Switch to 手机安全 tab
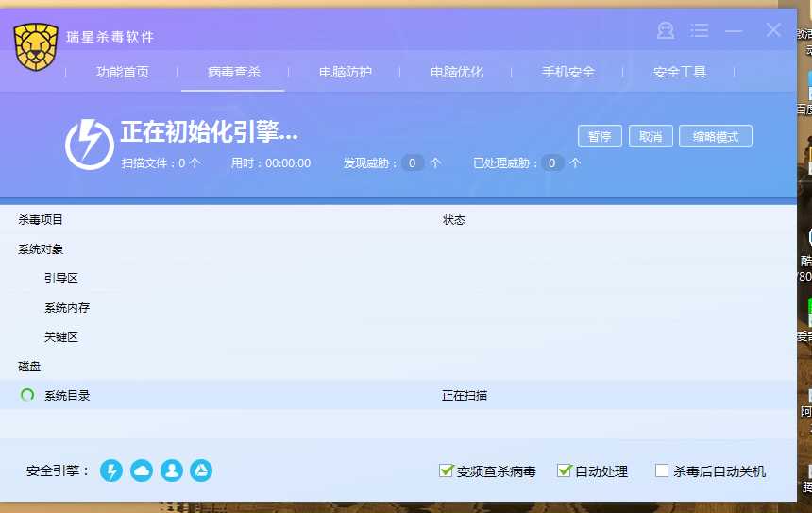Screen dimensions: 812x513 [x=568, y=72]
